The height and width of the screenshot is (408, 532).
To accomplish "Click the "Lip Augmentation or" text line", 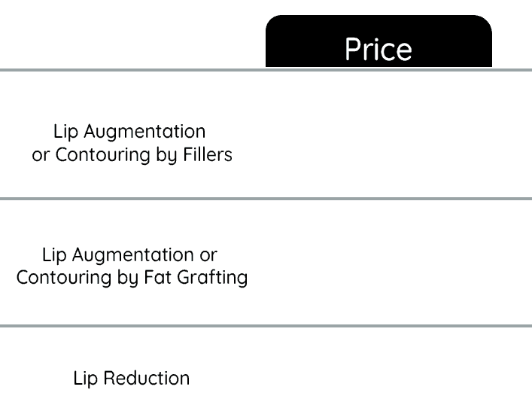I will pyautogui.click(x=129, y=254).
